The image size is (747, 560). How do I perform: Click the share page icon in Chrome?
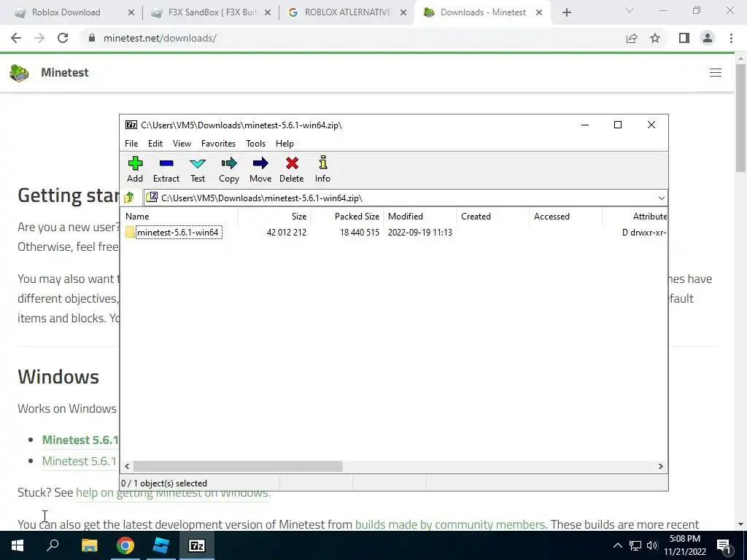[x=632, y=38]
